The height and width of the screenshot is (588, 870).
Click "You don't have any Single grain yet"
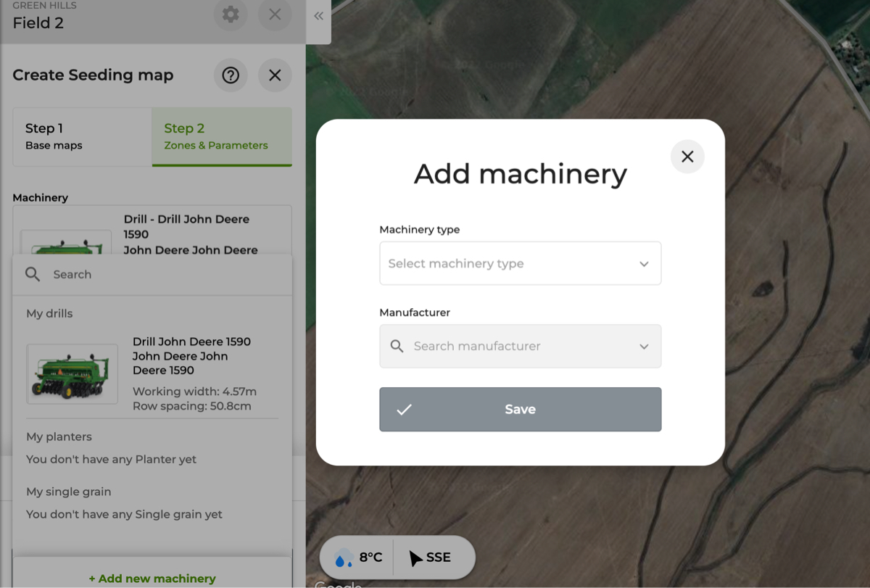pyautogui.click(x=124, y=514)
